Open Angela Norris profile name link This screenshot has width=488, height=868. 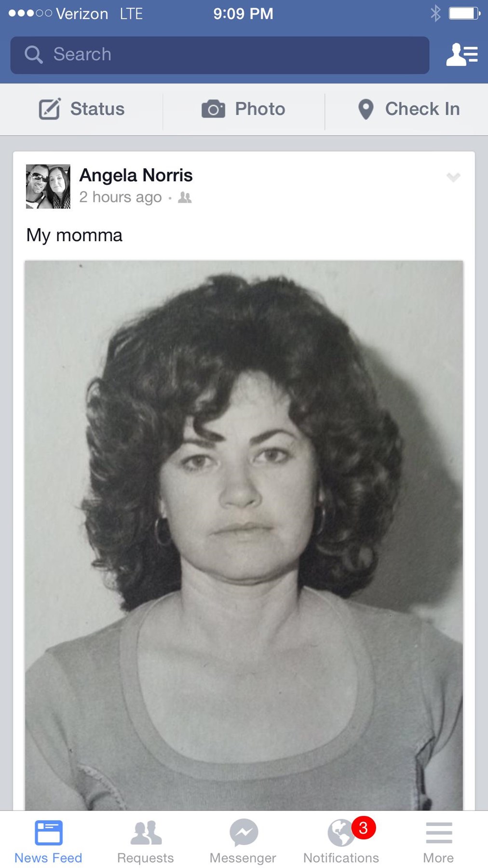click(x=136, y=175)
